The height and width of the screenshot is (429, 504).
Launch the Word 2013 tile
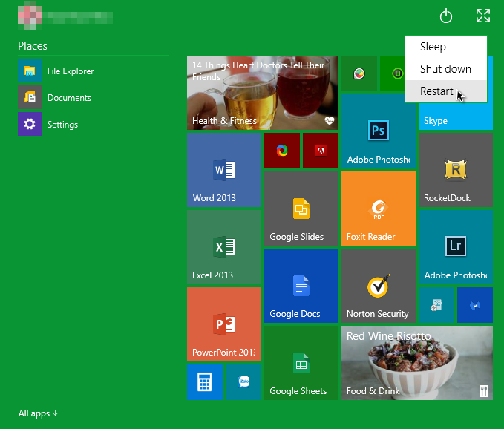coord(224,170)
